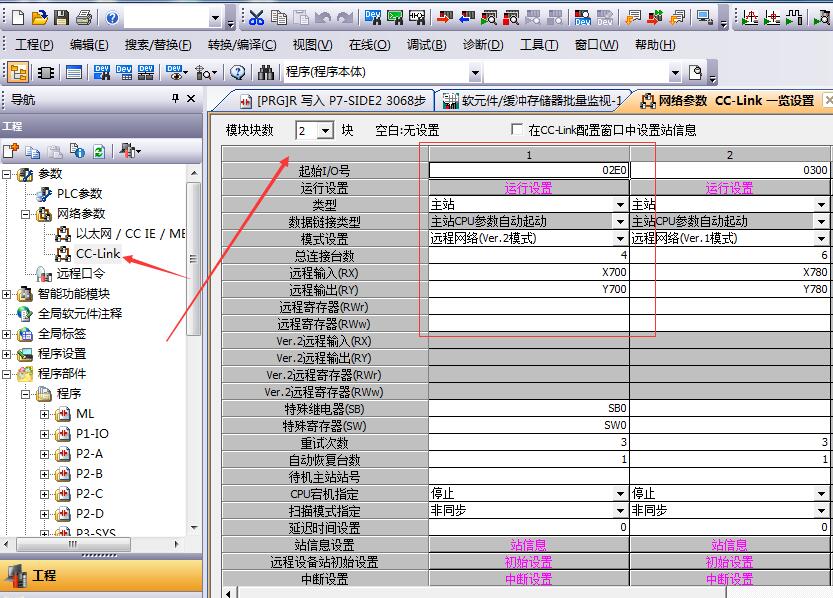Image resolution: width=833 pixels, height=598 pixels.
Task: Click the Save project icon
Action: click(61, 18)
